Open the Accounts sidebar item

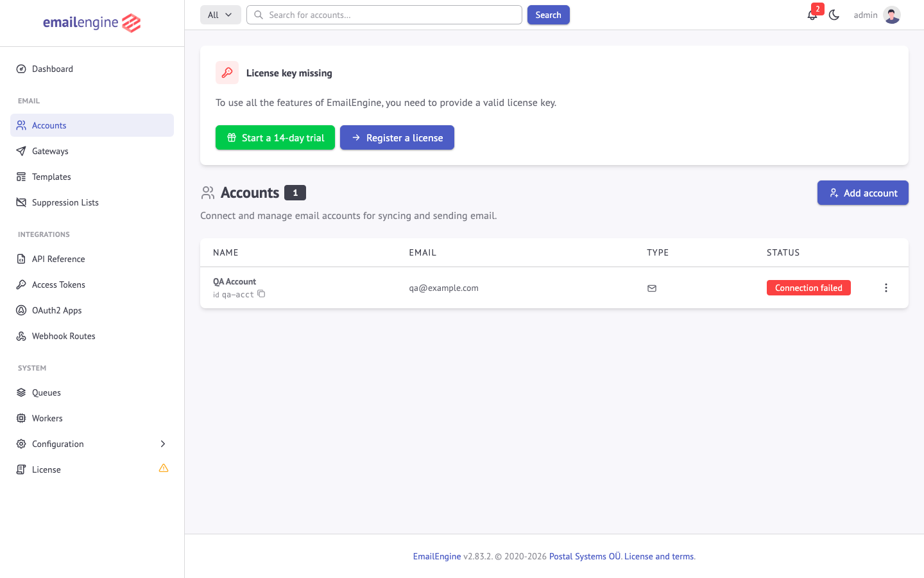tap(92, 125)
